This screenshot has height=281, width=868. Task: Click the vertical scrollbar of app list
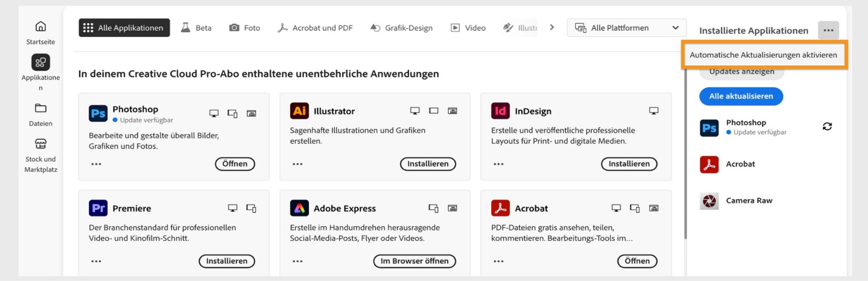tap(685, 154)
